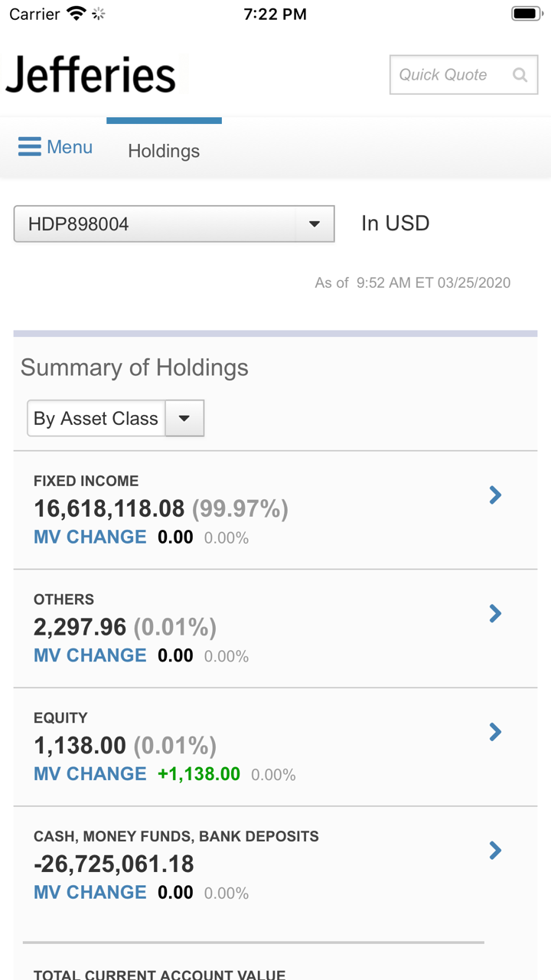Click the Quick Quote search magnifier icon

tap(520, 75)
